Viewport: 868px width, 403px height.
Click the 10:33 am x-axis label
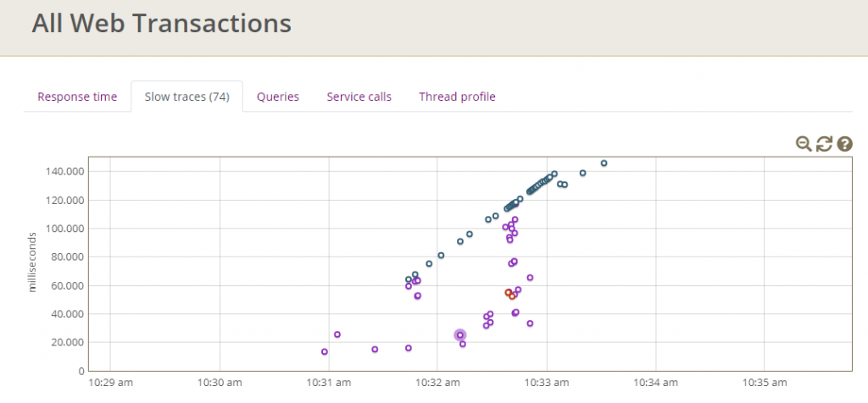[547, 382]
